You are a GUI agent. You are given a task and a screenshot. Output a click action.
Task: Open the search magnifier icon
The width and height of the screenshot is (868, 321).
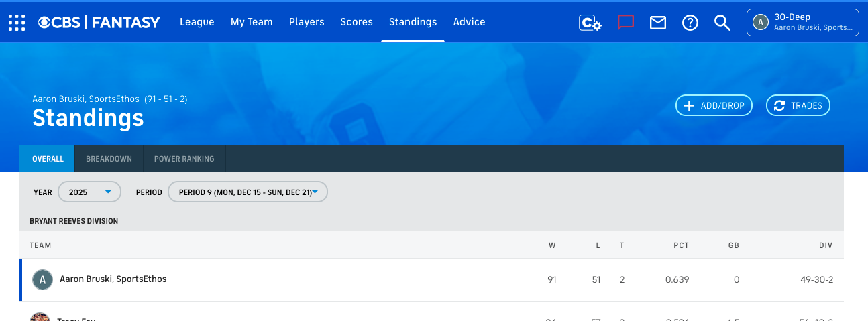pos(722,23)
